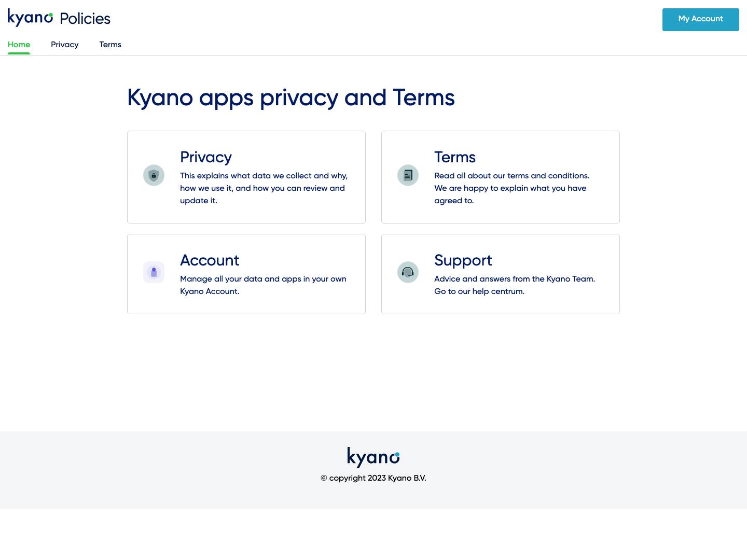Viewport: 747px width, 560px height.
Task: Click the Policies title text
Action: coord(85,18)
